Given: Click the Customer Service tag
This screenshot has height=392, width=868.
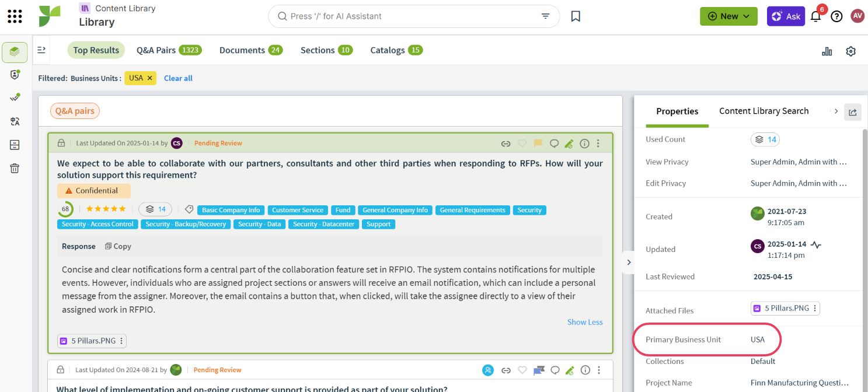Looking at the screenshot, I should click(298, 210).
